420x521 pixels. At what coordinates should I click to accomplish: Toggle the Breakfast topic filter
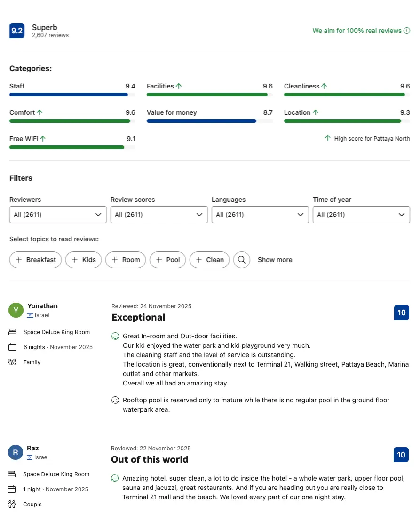click(x=35, y=260)
